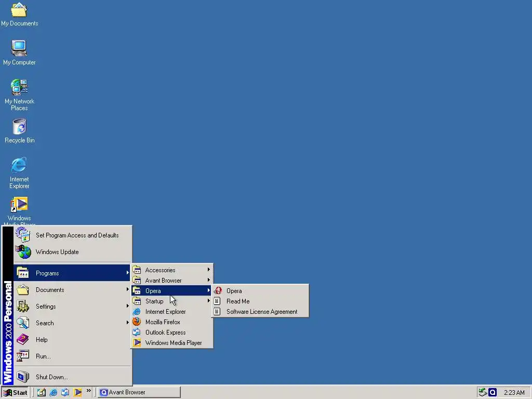
Task: Click the Software License Agreement document icon
Action: tap(217, 311)
